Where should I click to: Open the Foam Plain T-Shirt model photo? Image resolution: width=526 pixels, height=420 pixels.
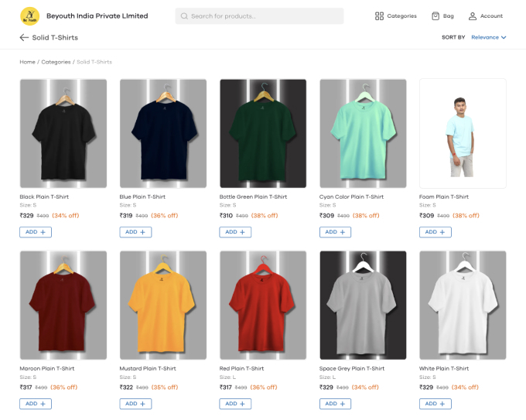point(463,134)
